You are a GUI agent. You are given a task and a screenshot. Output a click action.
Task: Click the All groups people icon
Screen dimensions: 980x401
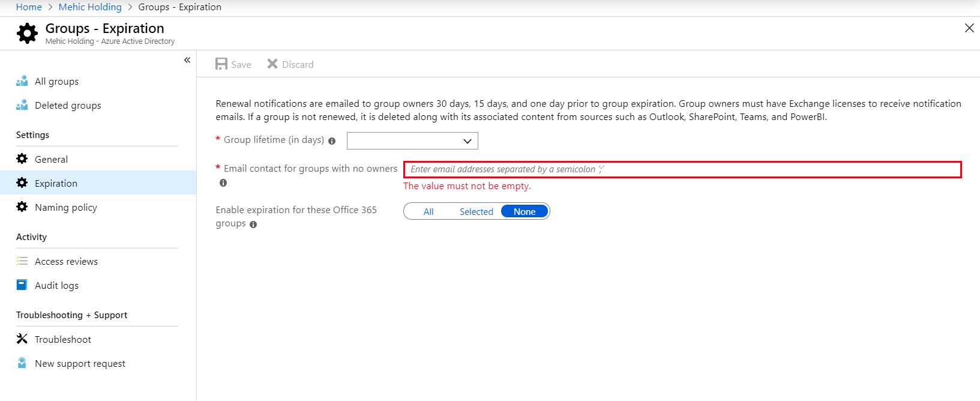(22, 81)
